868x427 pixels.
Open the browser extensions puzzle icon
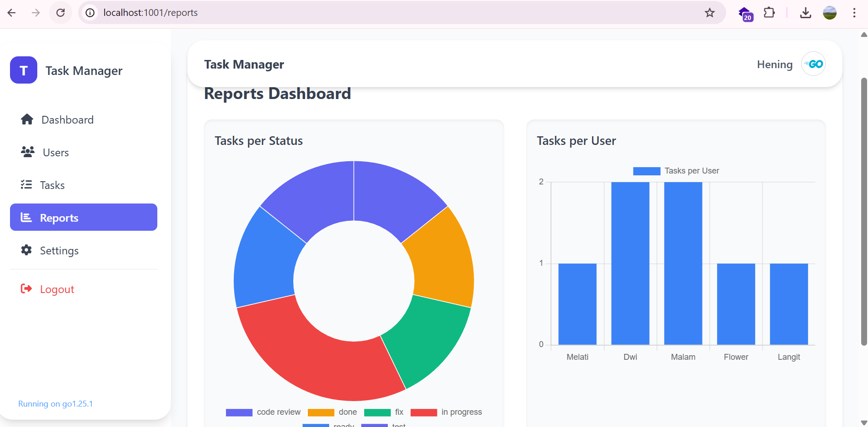click(769, 13)
